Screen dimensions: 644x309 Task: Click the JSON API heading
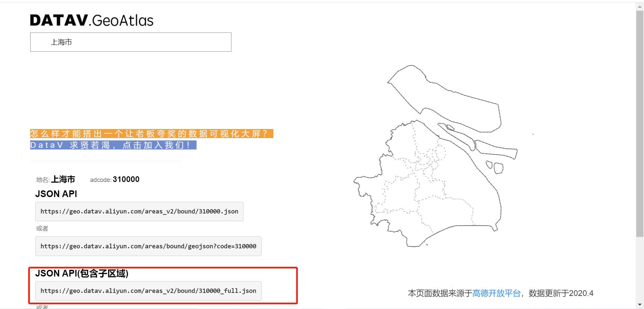point(56,194)
